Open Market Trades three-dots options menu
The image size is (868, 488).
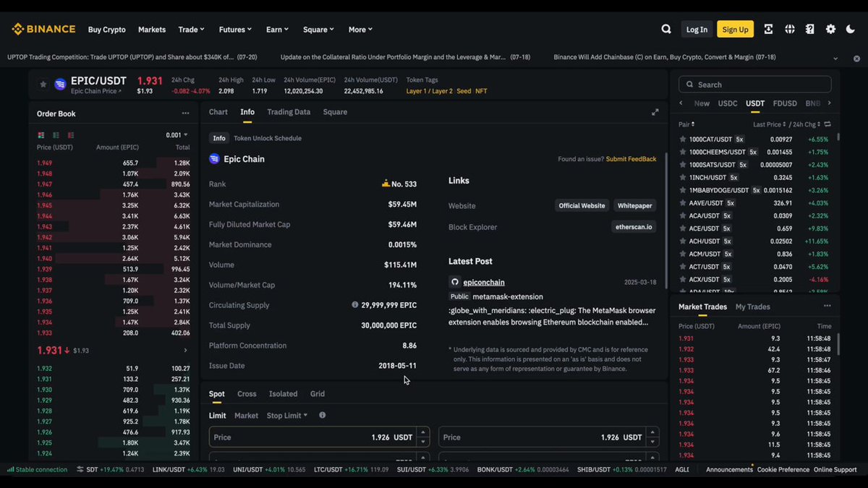click(x=827, y=306)
